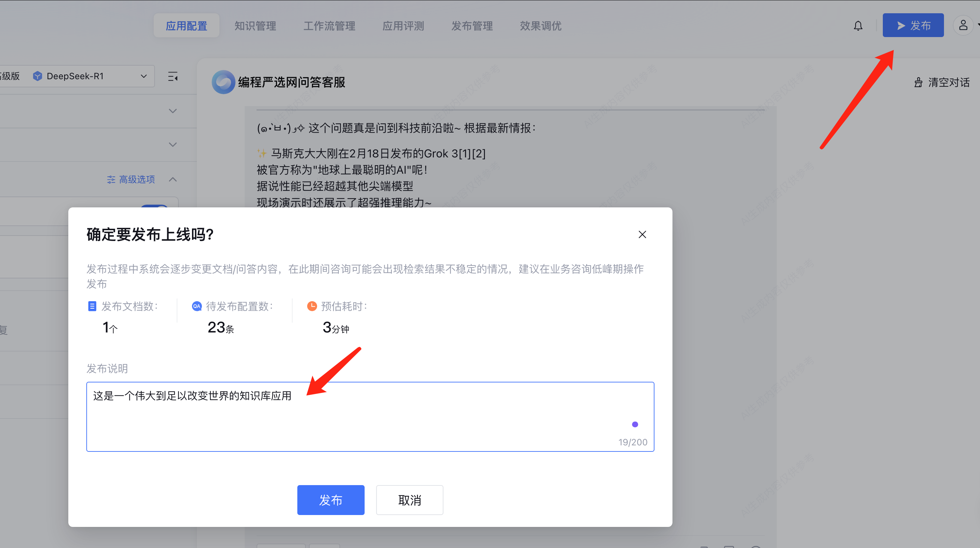Image resolution: width=980 pixels, height=548 pixels.
Task: Confirm with the blue 发布 dialog button
Action: pyautogui.click(x=331, y=500)
